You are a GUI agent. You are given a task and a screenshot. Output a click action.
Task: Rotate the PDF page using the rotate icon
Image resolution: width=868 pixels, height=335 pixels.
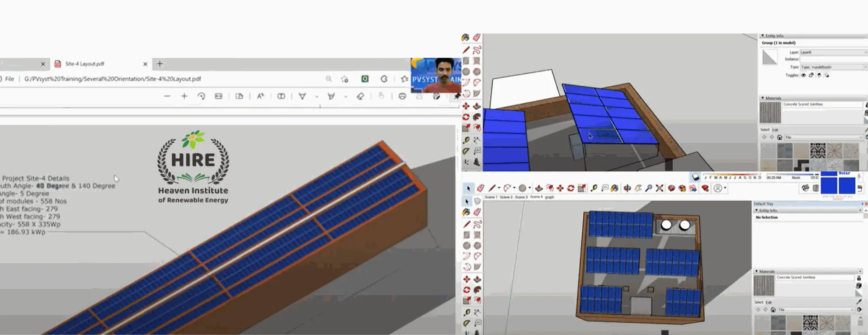point(201,96)
